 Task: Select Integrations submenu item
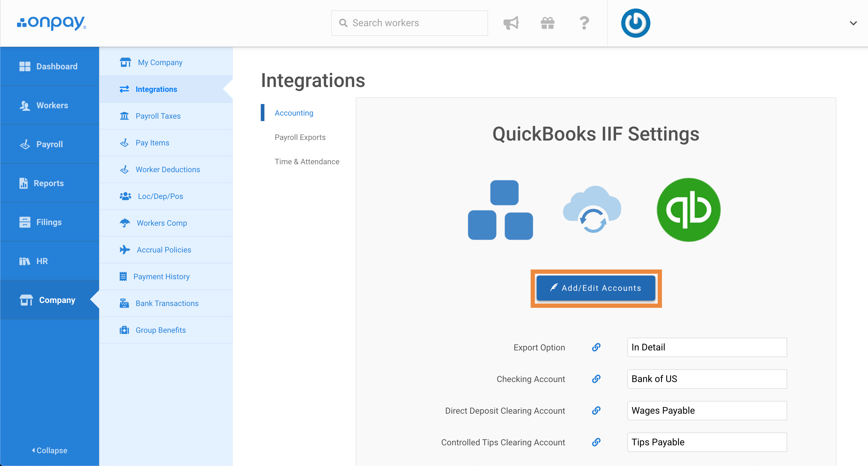[166, 89]
